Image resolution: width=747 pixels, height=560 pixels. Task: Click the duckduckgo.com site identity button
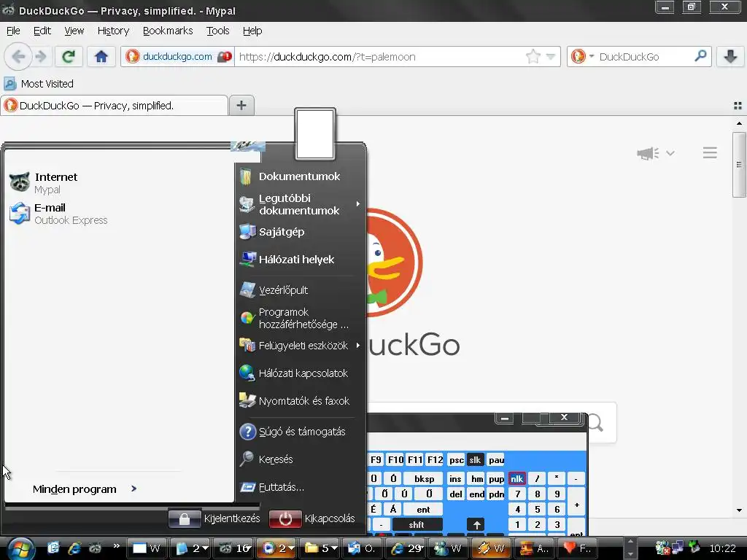tap(177, 57)
